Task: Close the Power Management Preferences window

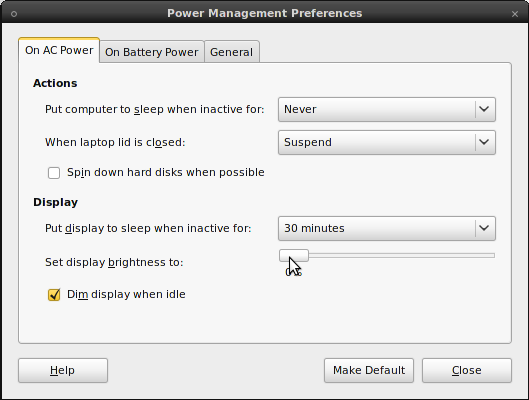Action: (x=514, y=14)
